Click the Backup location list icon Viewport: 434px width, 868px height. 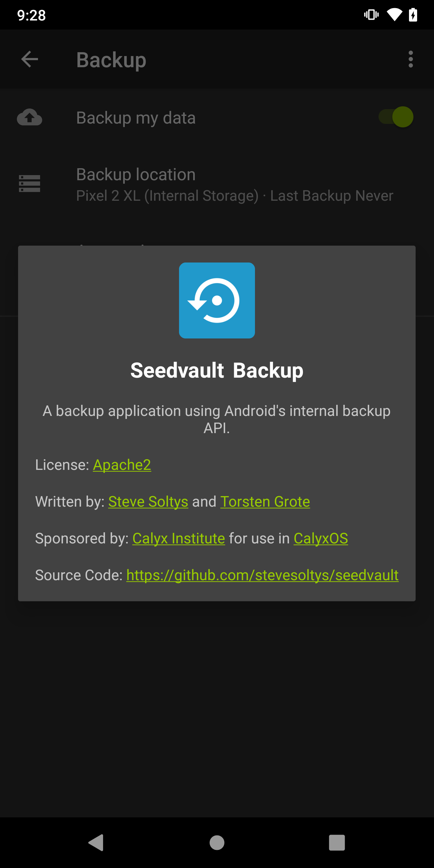30,183
